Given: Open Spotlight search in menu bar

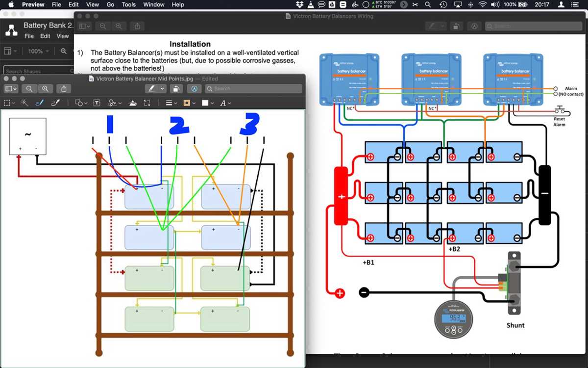Looking at the screenshot, I should coord(428,4).
